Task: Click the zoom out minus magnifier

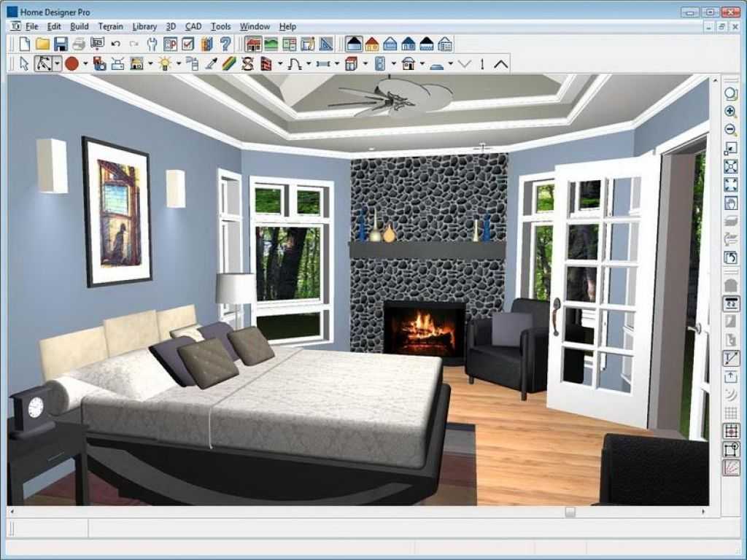Action: (x=730, y=130)
